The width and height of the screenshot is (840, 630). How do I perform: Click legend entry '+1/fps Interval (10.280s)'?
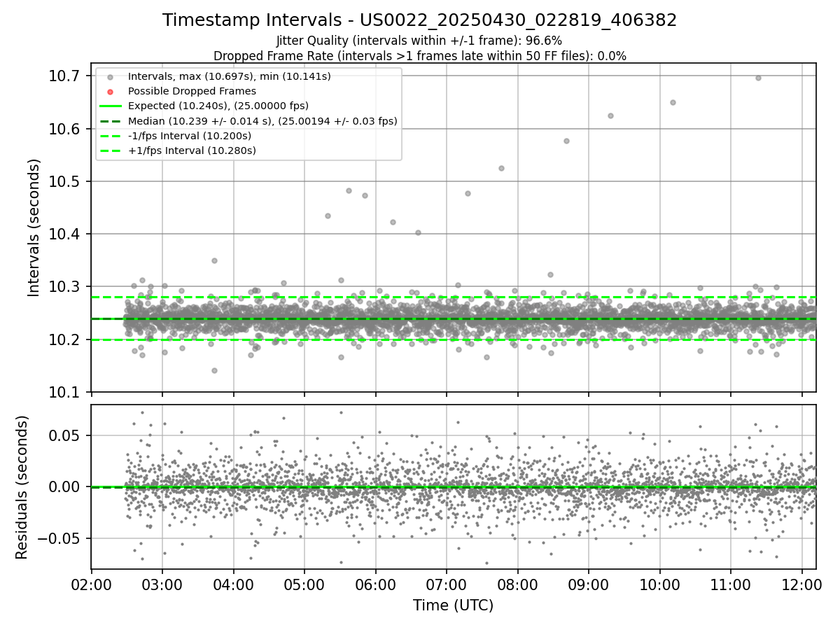(192, 150)
